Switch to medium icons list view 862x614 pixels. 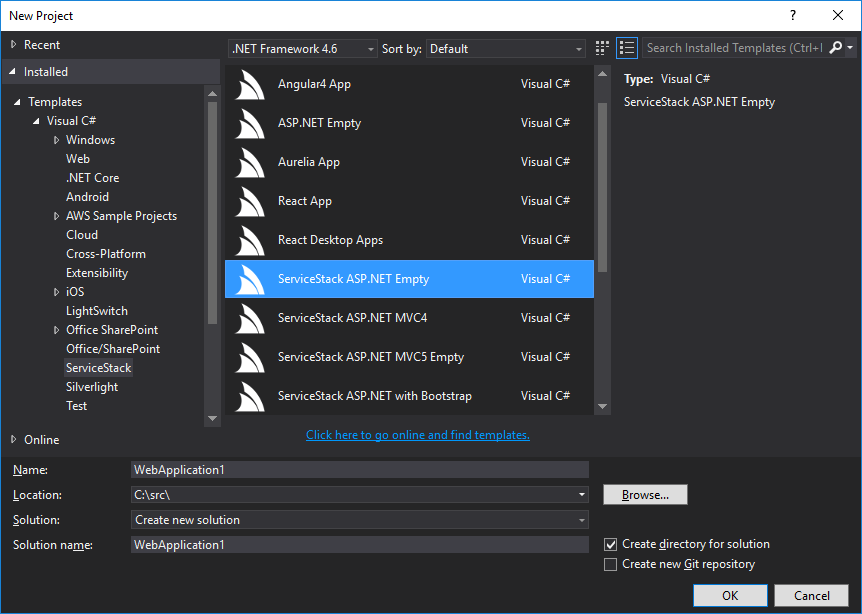point(627,48)
